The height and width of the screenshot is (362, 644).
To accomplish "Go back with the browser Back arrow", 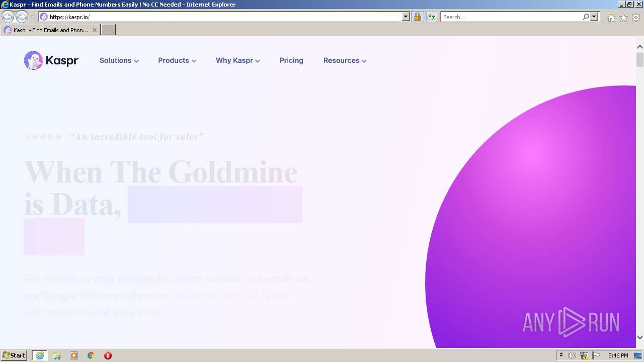I will point(8,17).
